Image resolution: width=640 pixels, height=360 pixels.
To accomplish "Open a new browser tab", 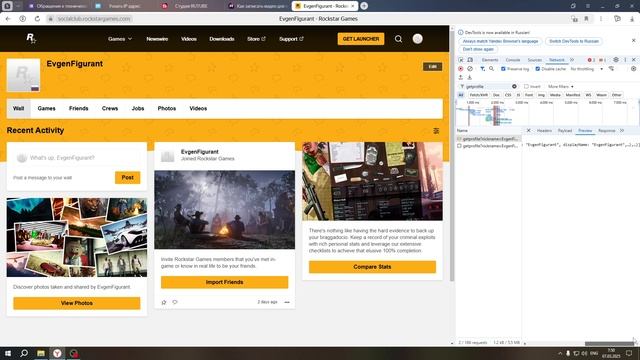I will 364,6.
